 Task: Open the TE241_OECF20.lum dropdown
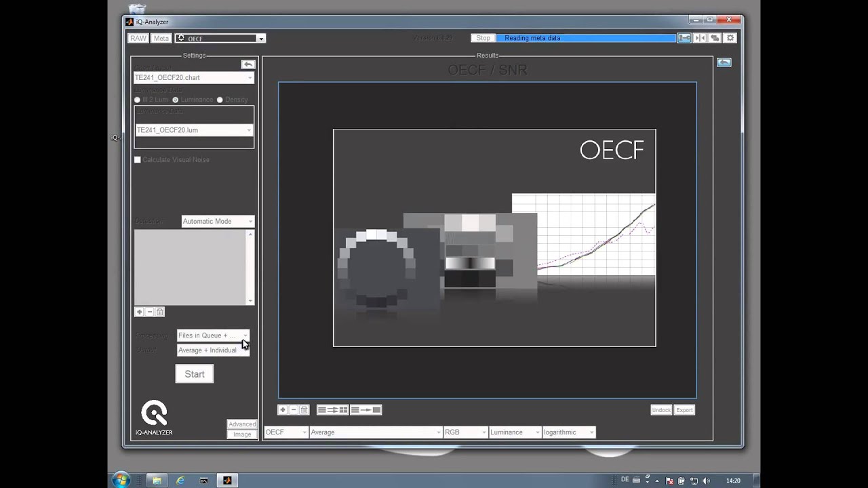tap(194, 130)
